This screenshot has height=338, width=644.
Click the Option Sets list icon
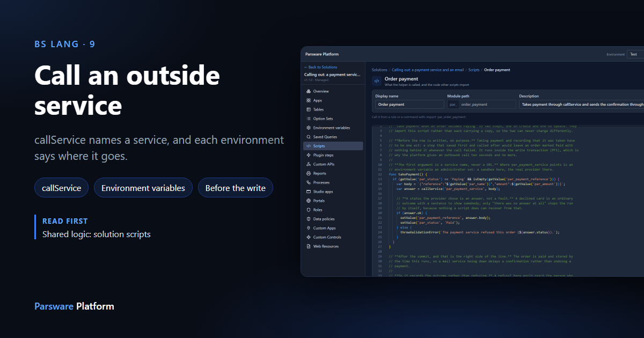click(x=309, y=119)
